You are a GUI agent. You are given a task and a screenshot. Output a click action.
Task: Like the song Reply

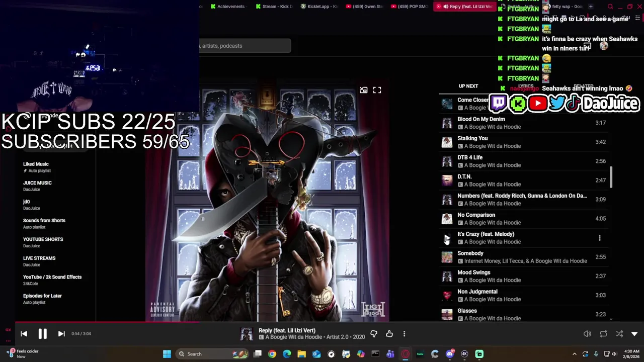point(389,334)
